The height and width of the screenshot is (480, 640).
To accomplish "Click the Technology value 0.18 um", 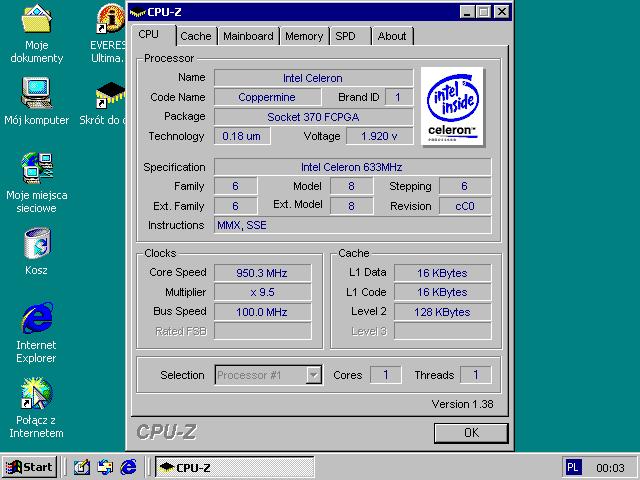I will point(242,136).
